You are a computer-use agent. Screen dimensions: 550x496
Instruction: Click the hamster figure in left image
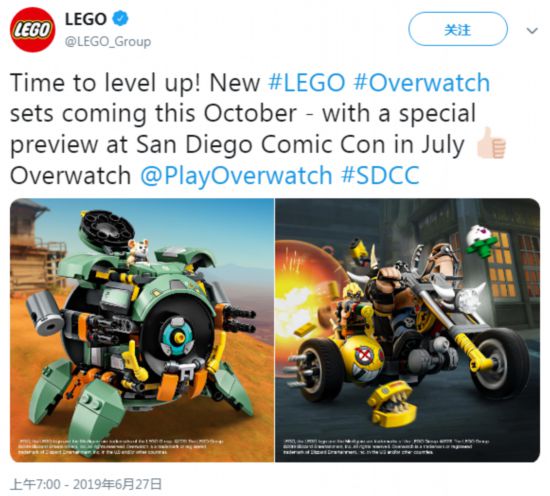pos(138,250)
